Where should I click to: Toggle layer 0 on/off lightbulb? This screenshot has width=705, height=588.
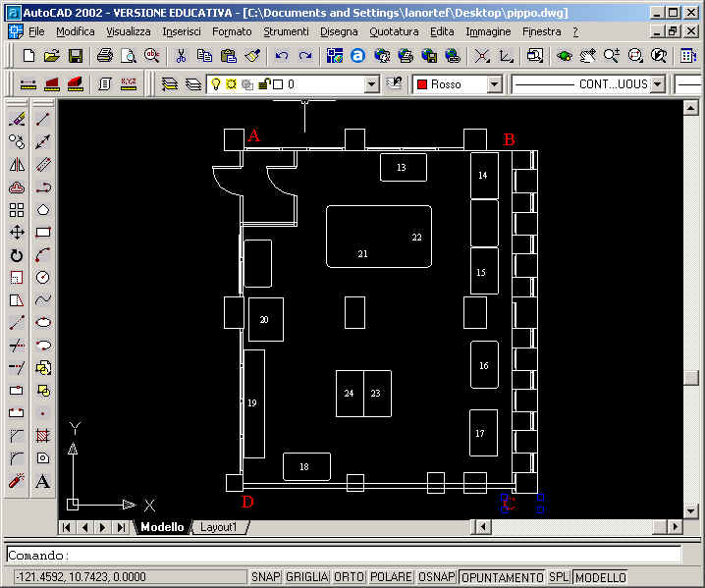[216, 84]
